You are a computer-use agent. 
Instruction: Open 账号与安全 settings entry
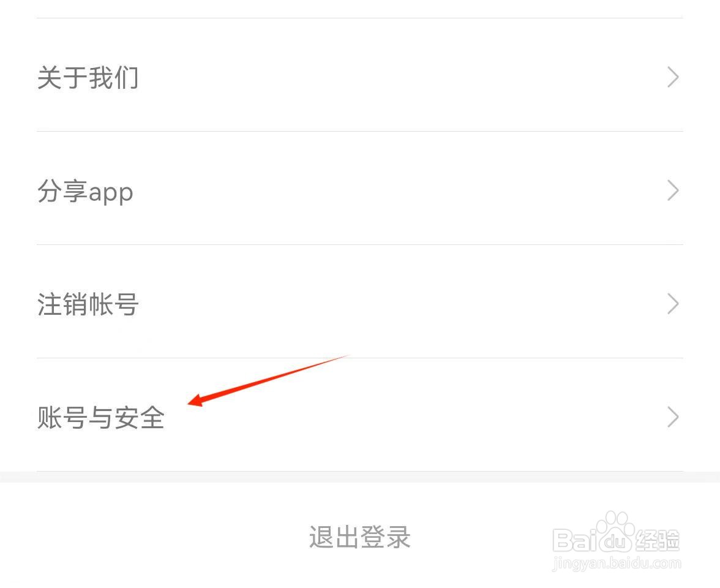(x=360, y=415)
